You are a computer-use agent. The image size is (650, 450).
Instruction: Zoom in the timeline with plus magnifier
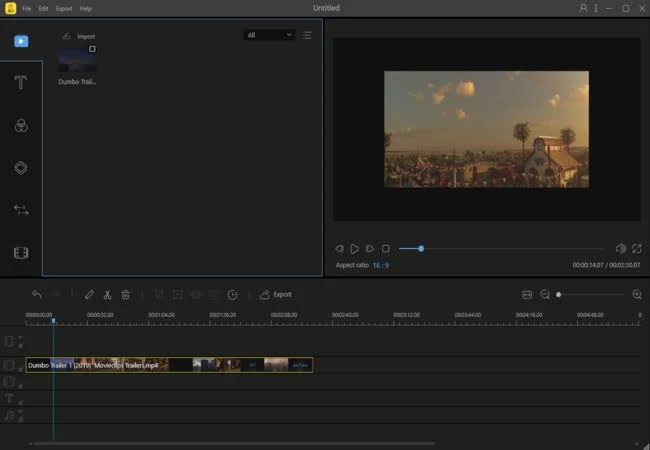coord(637,295)
